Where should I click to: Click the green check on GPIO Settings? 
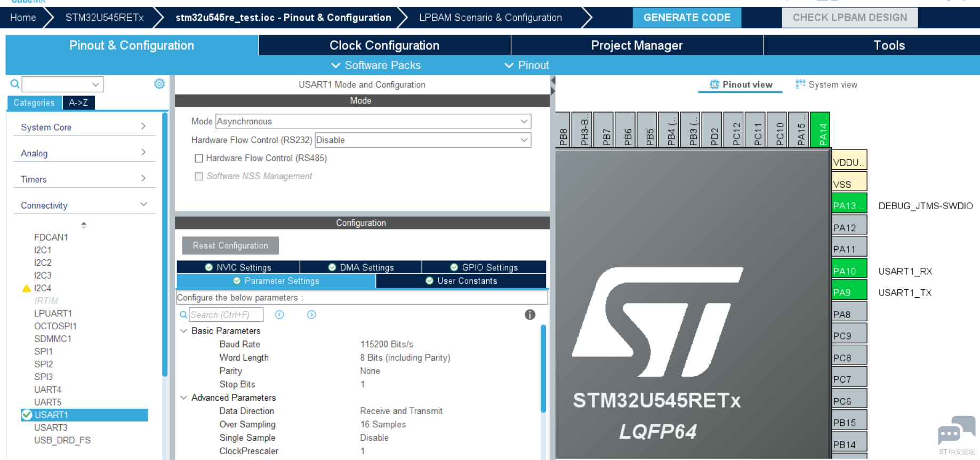pyautogui.click(x=454, y=267)
